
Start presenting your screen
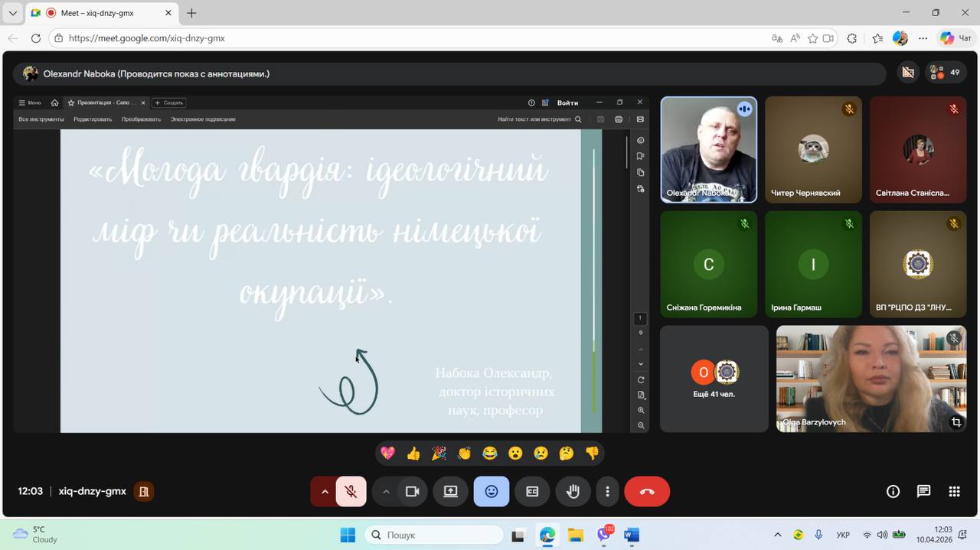450,492
